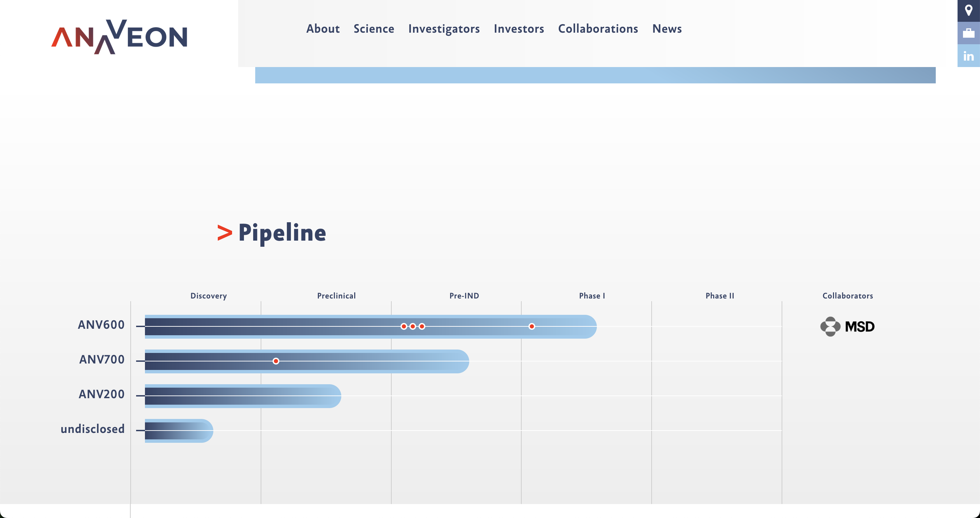The width and height of the screenshot is (980, 518).
Task: Click the MSD collaborator logo
Action: tap(847, 326)
